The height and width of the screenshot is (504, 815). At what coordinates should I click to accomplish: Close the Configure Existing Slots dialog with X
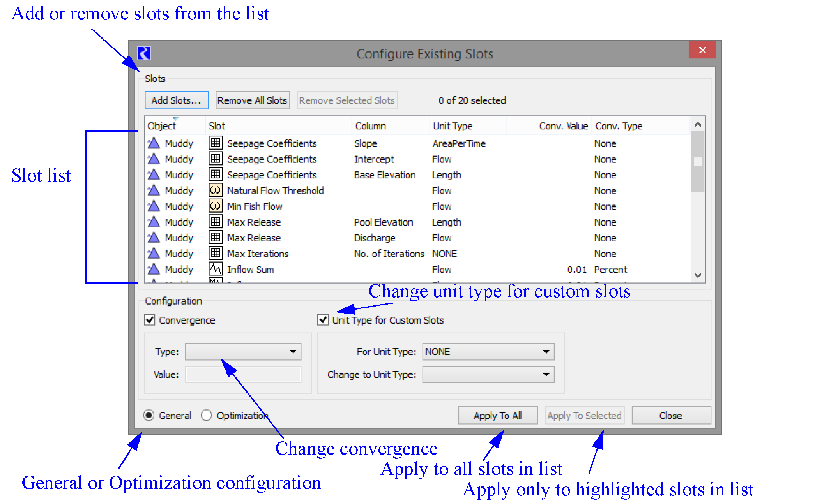(x=702, y=50)
